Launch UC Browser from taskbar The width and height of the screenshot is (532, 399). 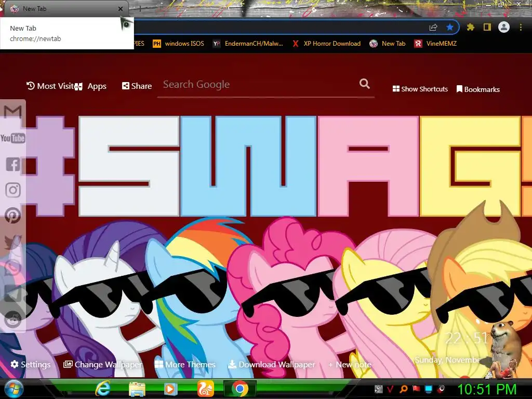[206, 389]
